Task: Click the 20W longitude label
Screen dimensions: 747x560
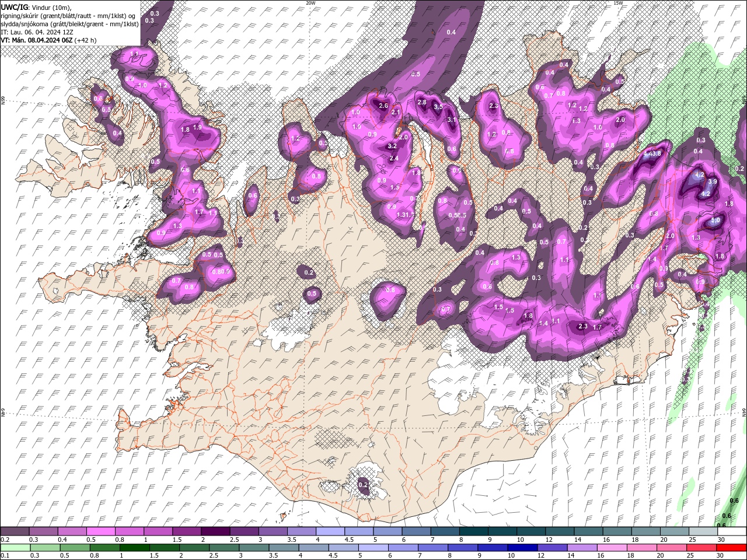Action: pos(310,3)
